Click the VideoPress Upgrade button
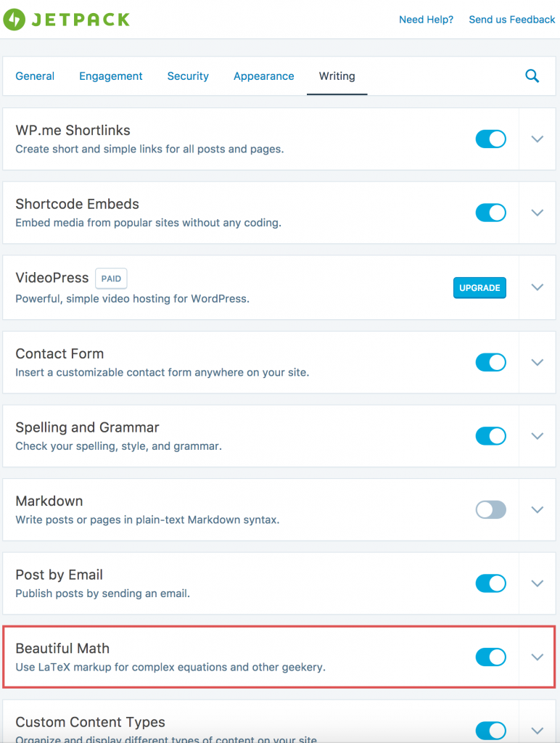The image size is (560, 743). coord(479,288)
